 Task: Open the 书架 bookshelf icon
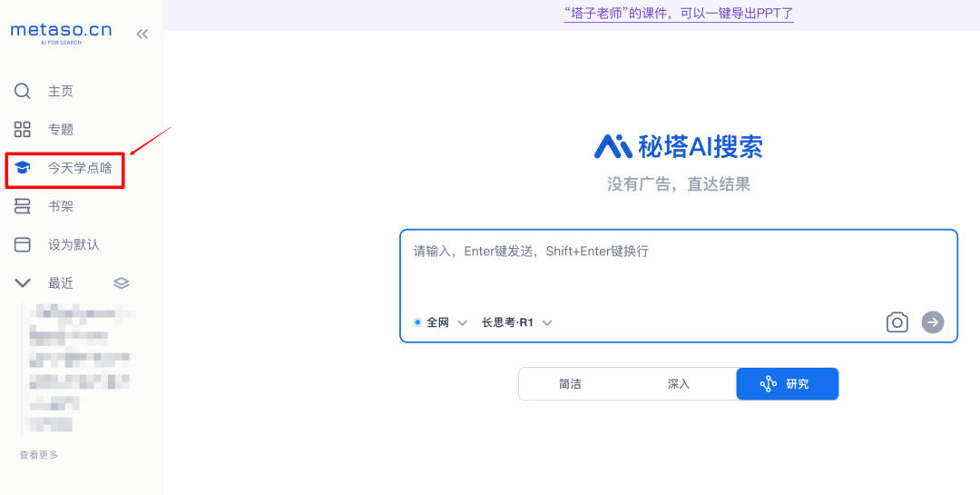coord(23,206)
